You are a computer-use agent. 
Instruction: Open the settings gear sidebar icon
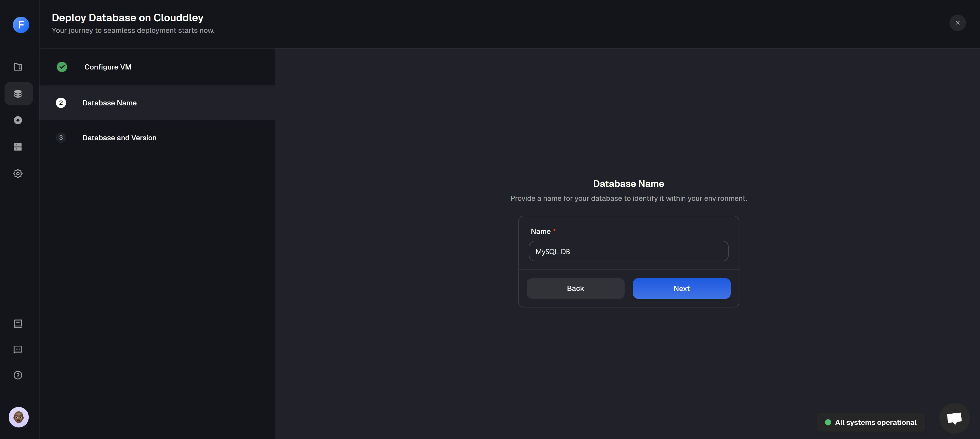(x=18, y=174)
